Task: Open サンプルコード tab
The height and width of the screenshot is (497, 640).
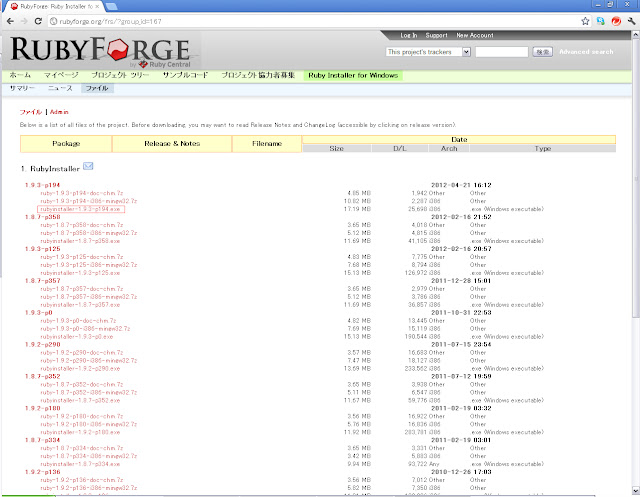Action: [x=185, y=75]
